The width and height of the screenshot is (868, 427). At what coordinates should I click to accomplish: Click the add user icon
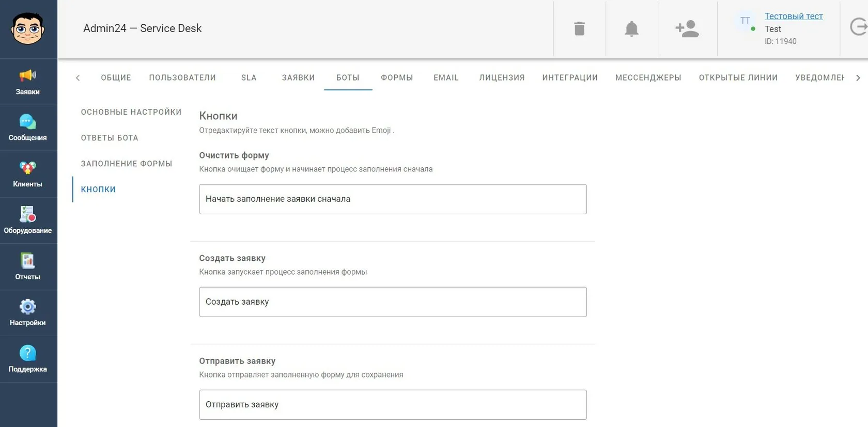click(687, 28)
